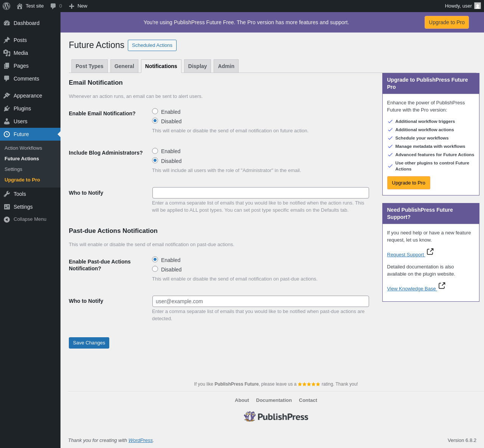Click the WordPress logo icon

(x=6, y=6)
